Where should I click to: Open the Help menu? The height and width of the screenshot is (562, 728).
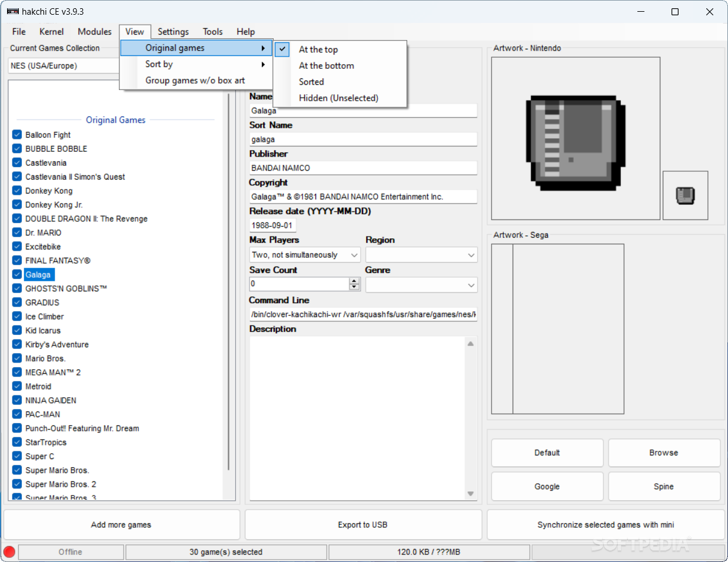point(245,32)
